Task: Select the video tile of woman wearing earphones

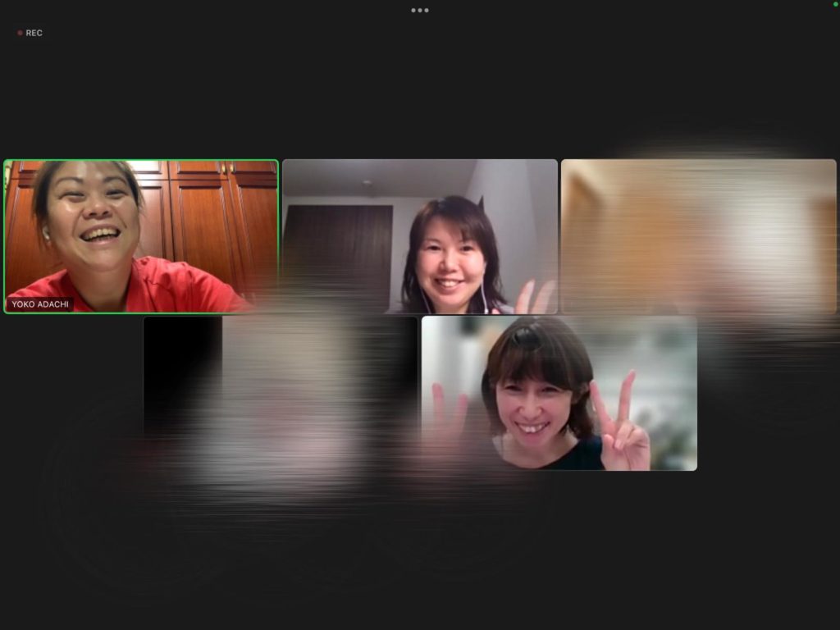Action: click(419, 236)
